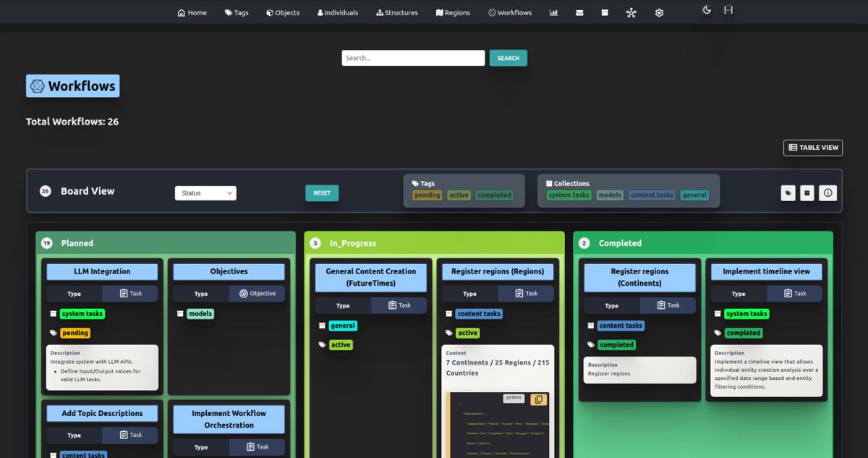This screenshot has width=868, height=458.
Task: Click the tag filter icon on the board toolbar
Action: coord(788,192)
